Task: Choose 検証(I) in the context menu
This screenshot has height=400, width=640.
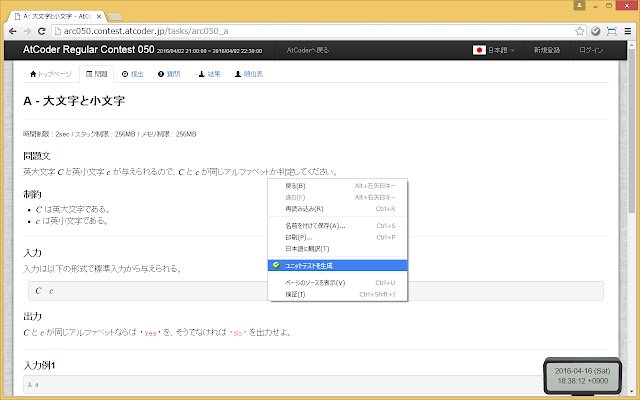Action: click(x=338, y=294)
